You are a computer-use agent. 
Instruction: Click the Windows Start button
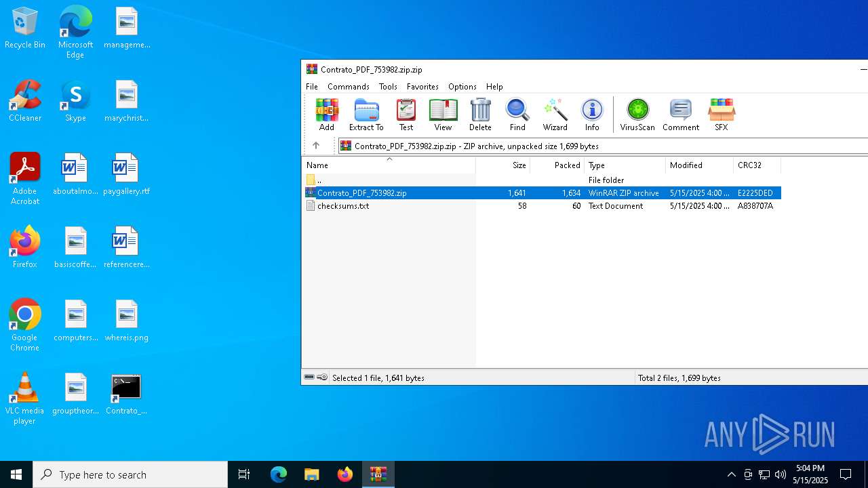click(16, 474)
